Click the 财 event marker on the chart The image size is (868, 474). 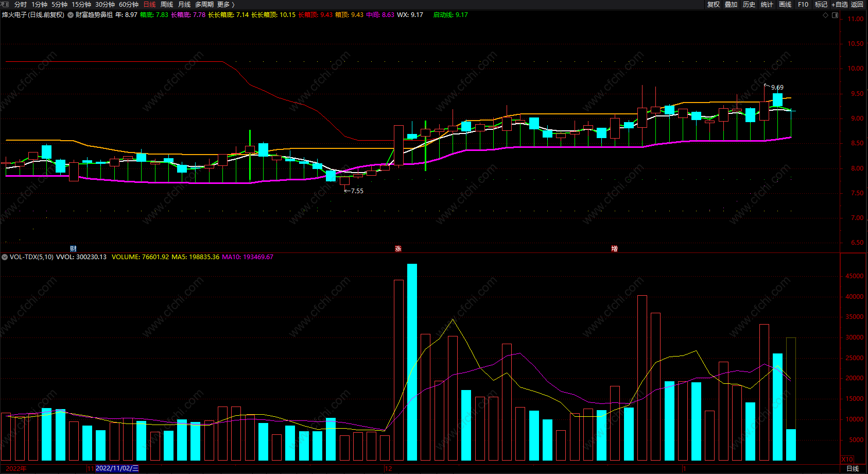coord(73,248)
